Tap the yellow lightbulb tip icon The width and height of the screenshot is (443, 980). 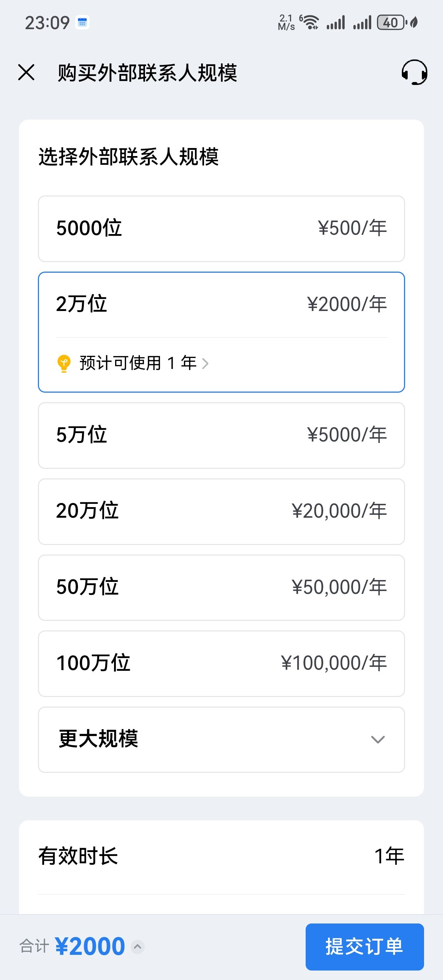(x=64, y=363)
